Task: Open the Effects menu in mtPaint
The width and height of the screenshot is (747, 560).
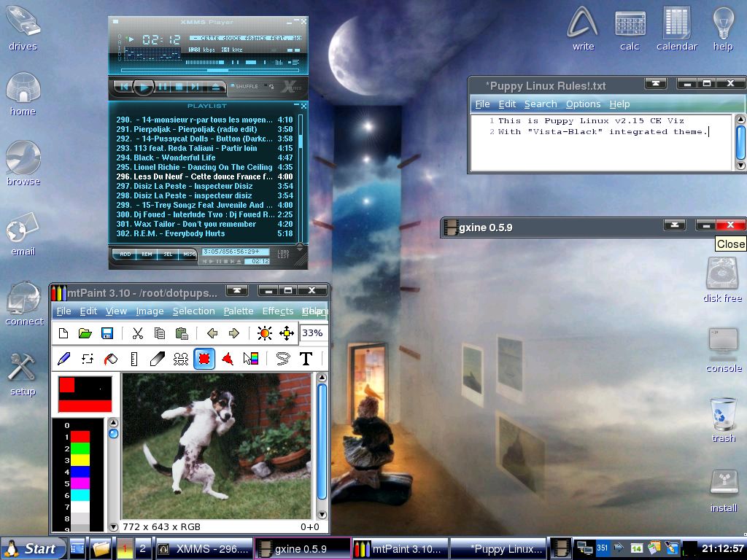Action: click(x=277, y=311)
